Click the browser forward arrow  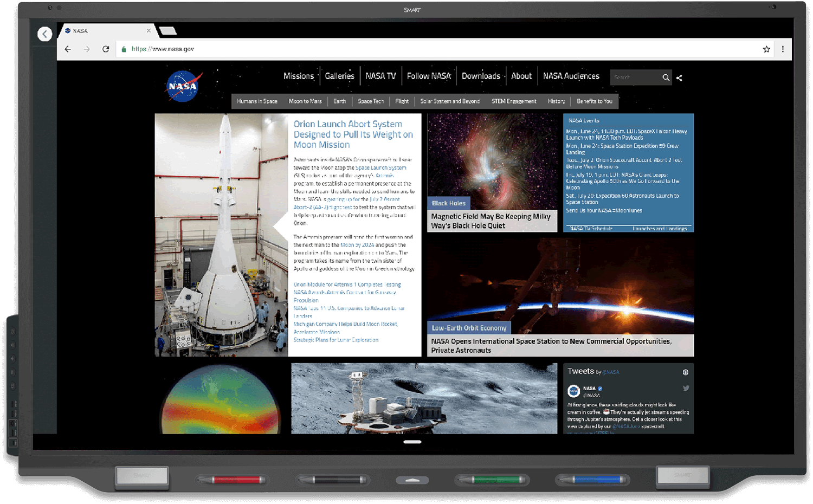pos(87,49)
